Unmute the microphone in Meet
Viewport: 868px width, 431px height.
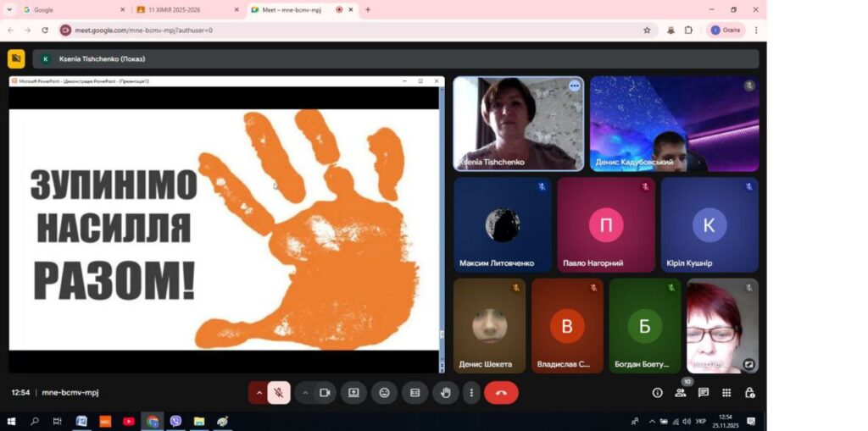[x=278, y=393]
